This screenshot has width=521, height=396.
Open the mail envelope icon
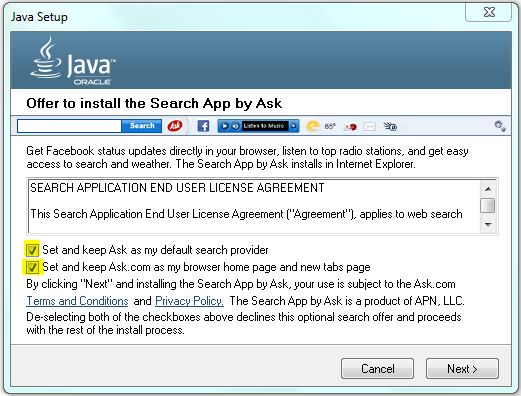coord(369,127)
